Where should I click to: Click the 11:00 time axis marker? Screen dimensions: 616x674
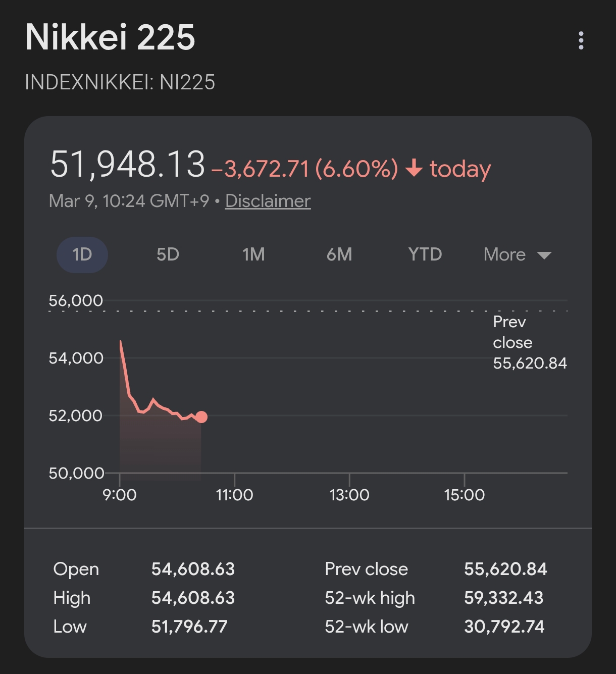point(234,495)
